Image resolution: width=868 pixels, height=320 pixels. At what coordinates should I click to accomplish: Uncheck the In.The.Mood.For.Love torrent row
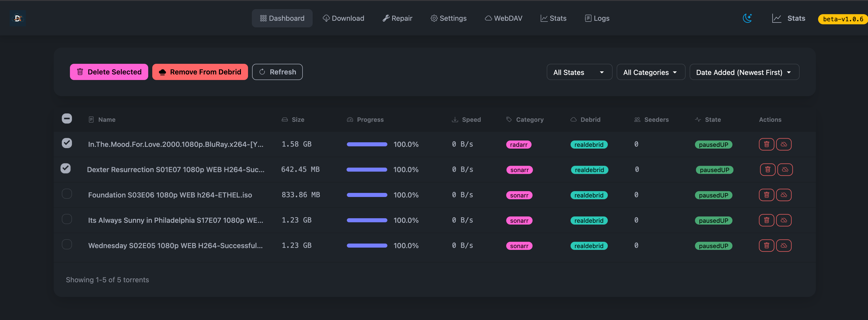67,143
